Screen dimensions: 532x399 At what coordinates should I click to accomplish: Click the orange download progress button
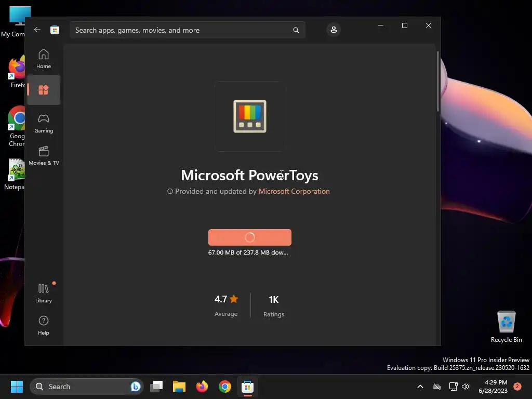point(250,237)
